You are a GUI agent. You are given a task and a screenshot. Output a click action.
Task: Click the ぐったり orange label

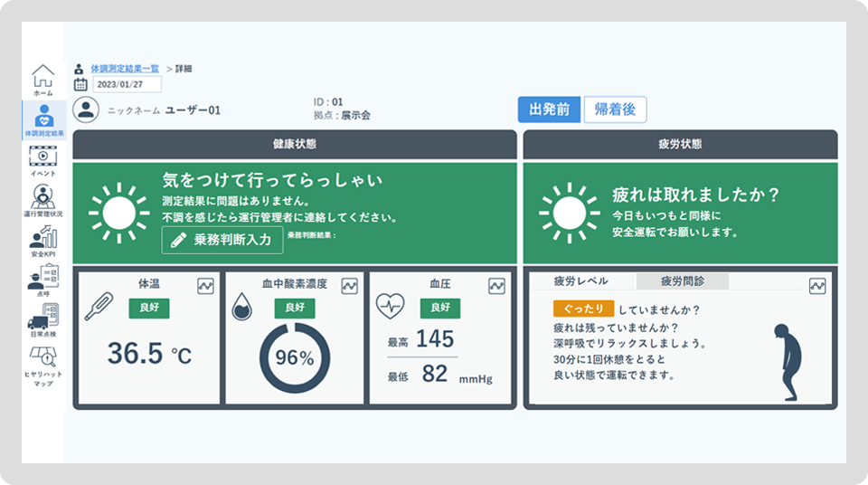coord(583,309)
